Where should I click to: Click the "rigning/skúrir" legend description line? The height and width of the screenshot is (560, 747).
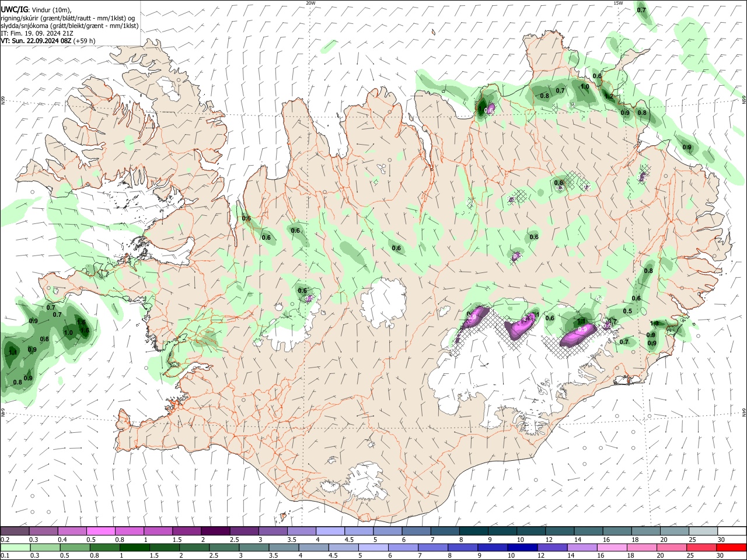(x=69, y=18)
